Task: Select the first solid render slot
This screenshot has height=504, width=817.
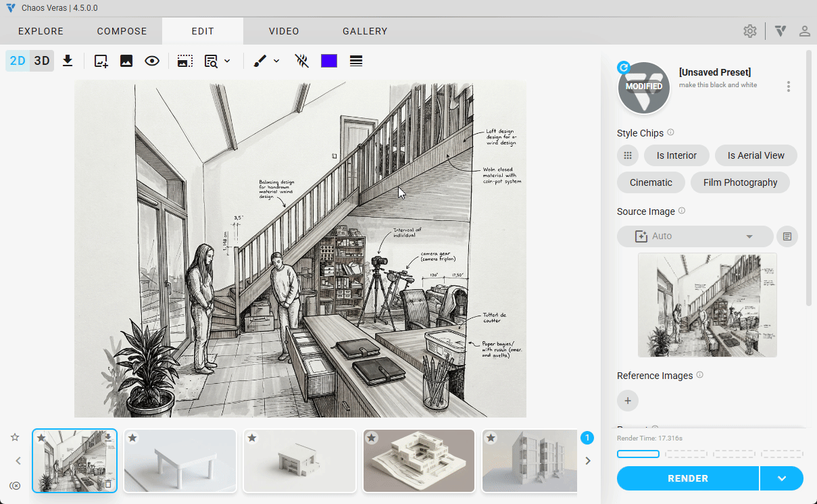Action: pyautogui.click(x=638, y=454)
